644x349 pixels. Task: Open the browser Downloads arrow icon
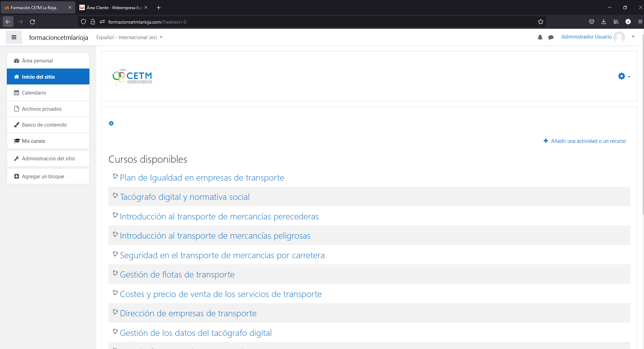click(x=604, y=22)
